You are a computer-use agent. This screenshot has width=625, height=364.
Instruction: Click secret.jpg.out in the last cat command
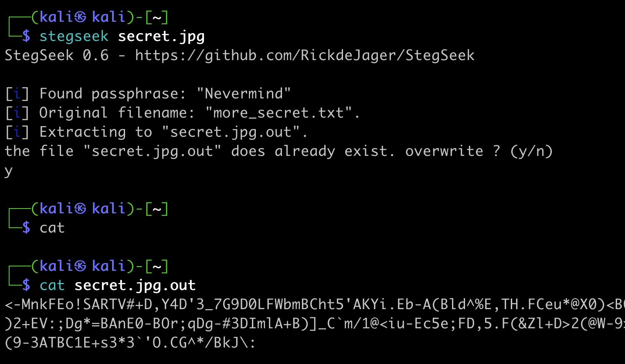click(135, 285)
